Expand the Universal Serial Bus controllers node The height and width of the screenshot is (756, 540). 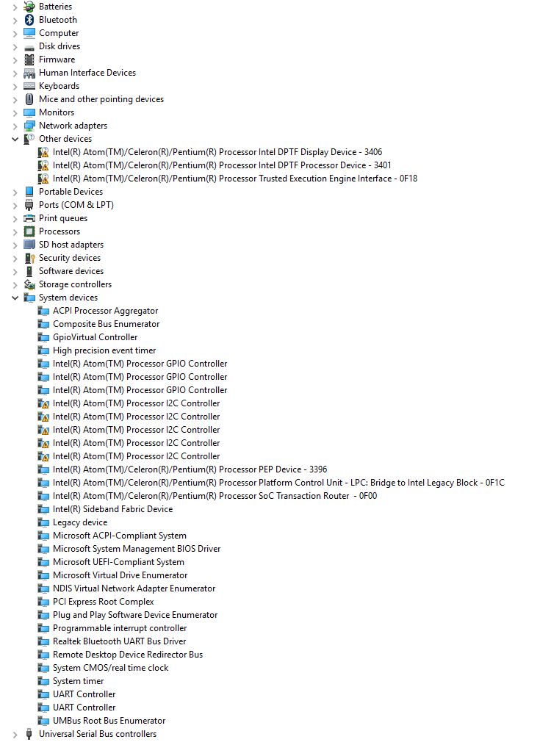(x=15, y=735)
